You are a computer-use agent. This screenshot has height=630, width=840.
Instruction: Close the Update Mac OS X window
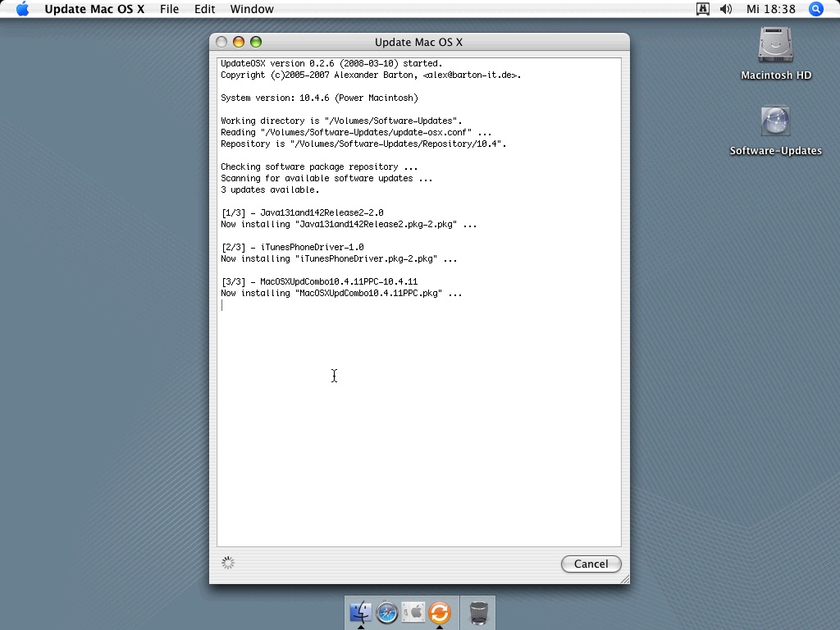pos(221,42)
